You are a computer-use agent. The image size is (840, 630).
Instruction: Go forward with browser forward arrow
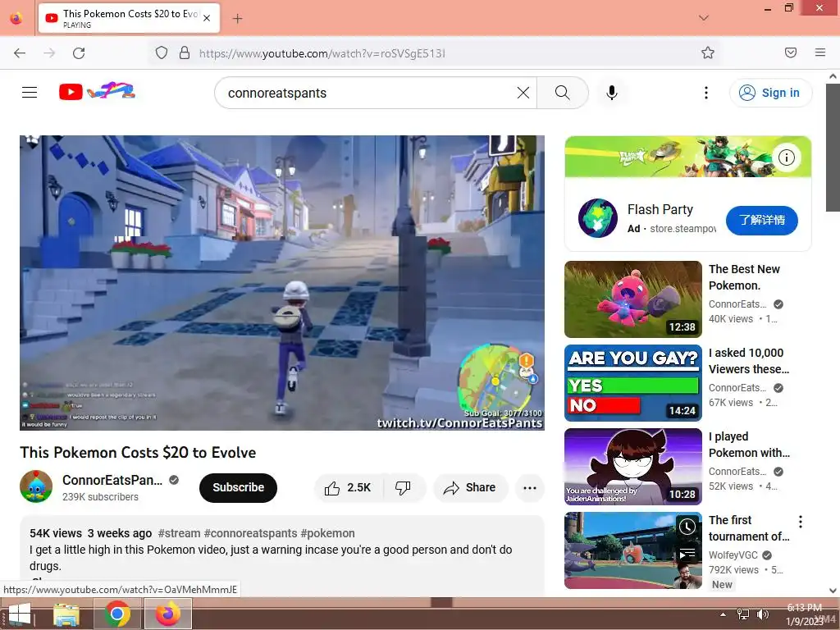click(49, 53)
